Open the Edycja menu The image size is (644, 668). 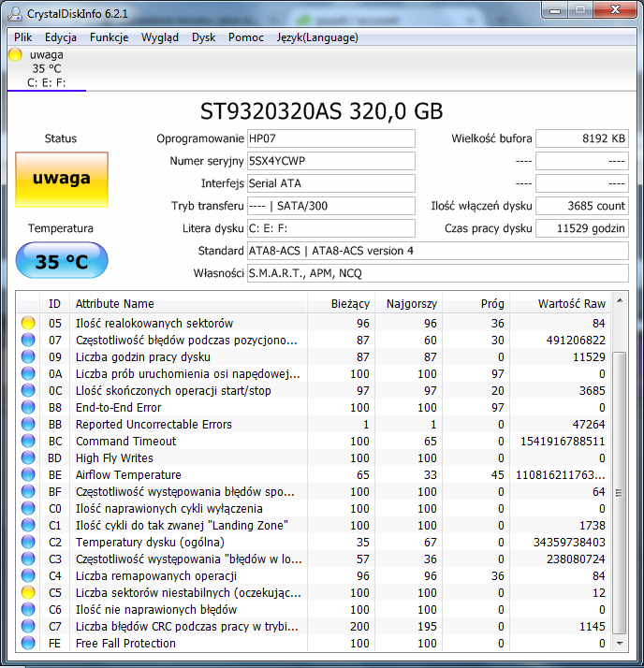point(61,37)
